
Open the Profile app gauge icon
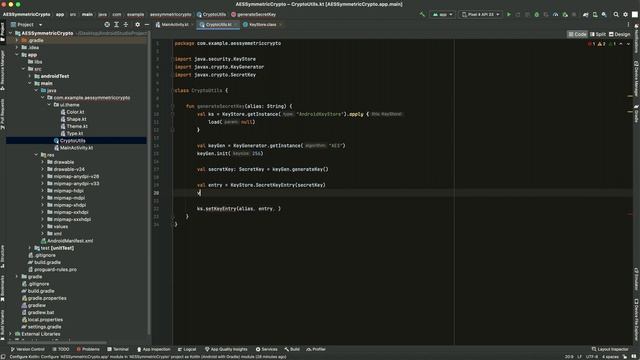pos(556,14)
